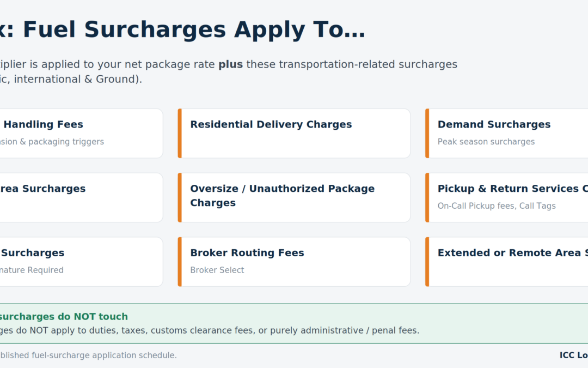The height and width of the screenshot is (368, 588).
Task: Click On-Call Pickup fees, Call Tags text
Action: tap(497, 206)
